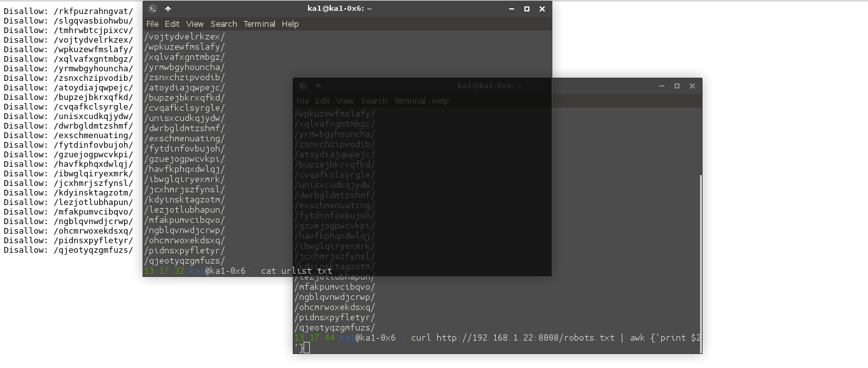Click the scrollbar of the curl terminal window
Image resolution: width=868 pixels, height=368 pixels.
click(x=700, y=255)
